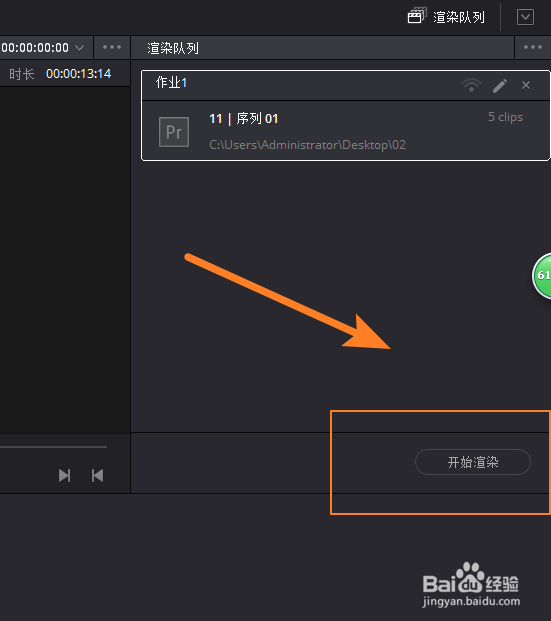This screenshot has height=621, width=551.
Task: Open the top-right expand dropdown arrow
Action: (x=525, y=17)
